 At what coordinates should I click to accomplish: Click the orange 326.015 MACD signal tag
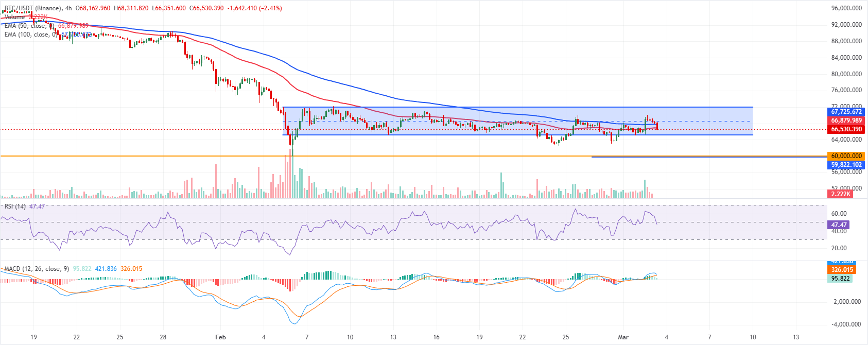[x=842, y=270]
